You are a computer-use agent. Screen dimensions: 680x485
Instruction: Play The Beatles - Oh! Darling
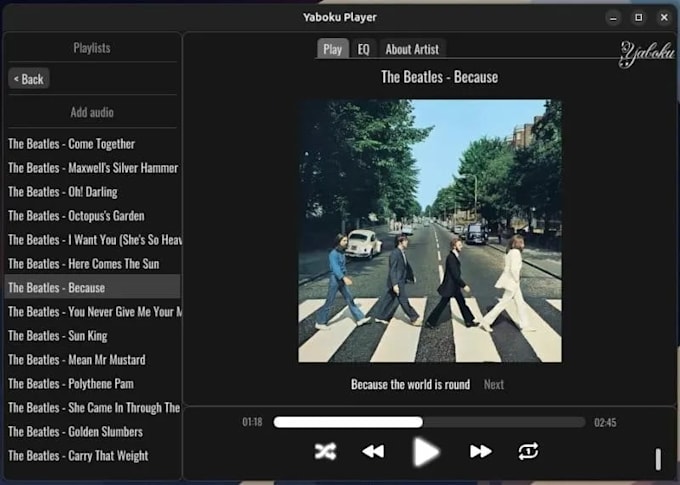tap(93, 192)
